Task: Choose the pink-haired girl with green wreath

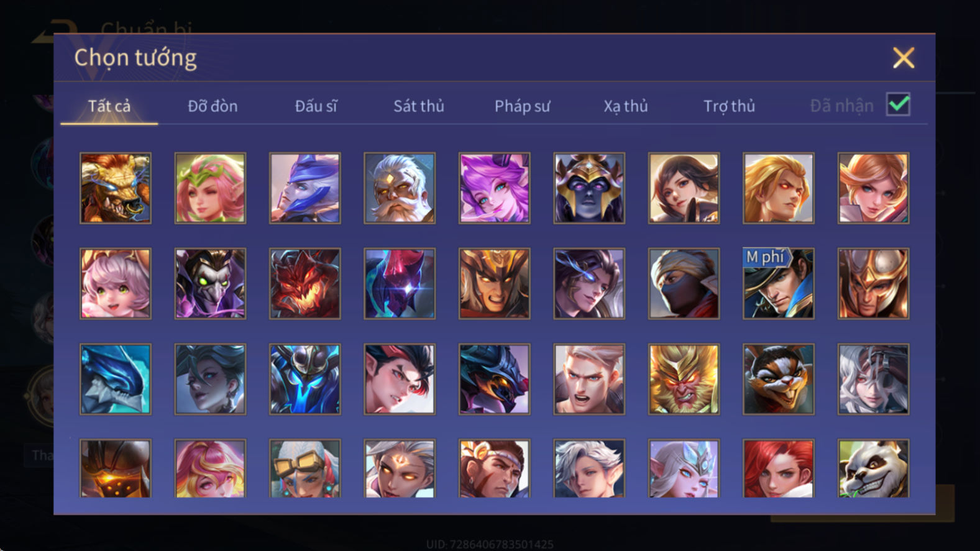Action: point(210,188)
